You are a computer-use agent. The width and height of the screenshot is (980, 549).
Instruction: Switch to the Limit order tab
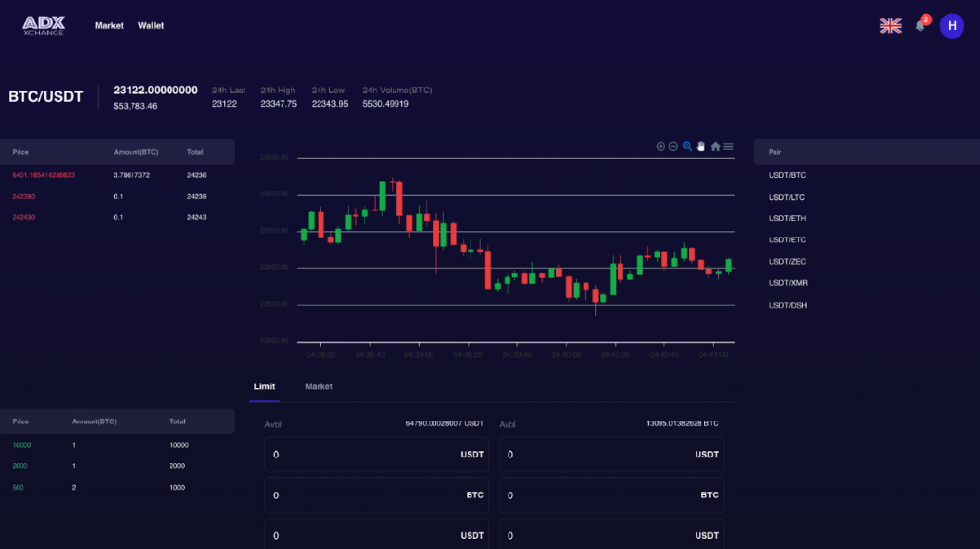[x=264, y=386]
